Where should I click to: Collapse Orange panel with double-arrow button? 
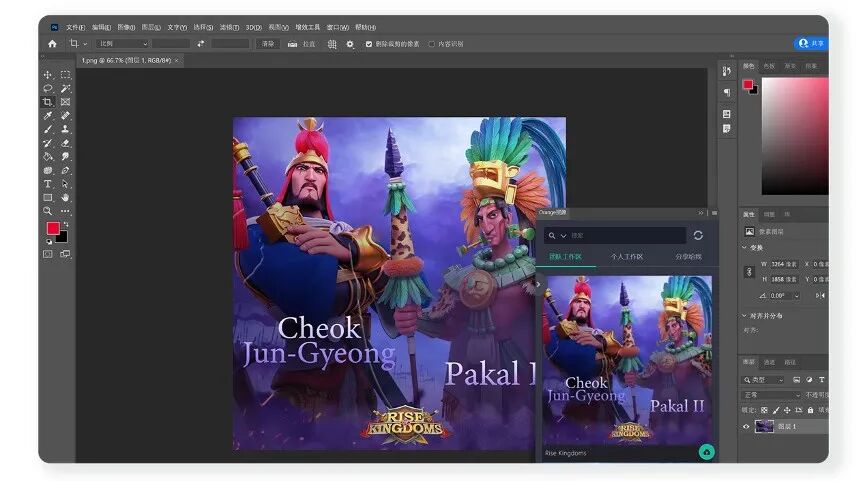701,213
